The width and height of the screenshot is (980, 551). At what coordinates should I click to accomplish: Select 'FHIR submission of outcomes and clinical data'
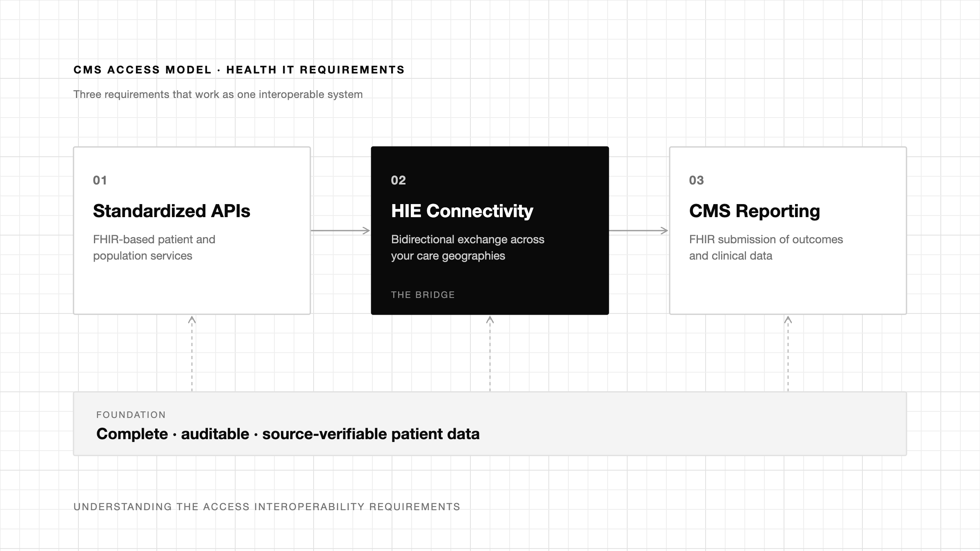tap(766, 247)
